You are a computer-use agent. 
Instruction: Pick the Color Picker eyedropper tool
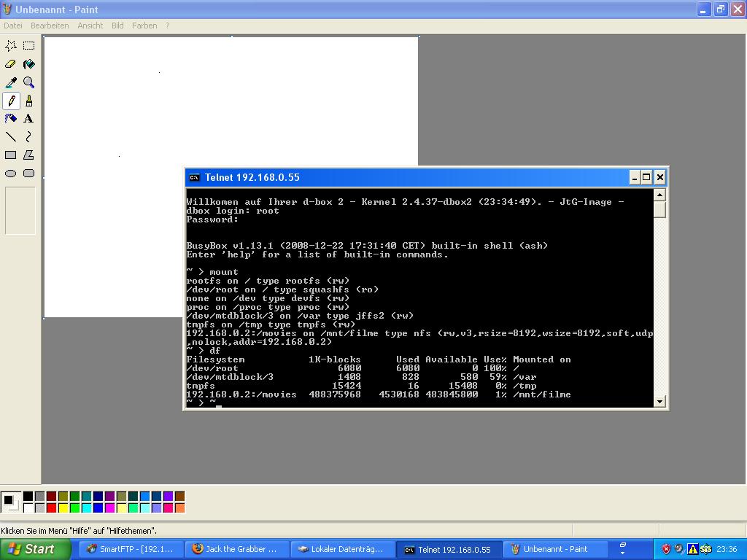click(11, 82)
